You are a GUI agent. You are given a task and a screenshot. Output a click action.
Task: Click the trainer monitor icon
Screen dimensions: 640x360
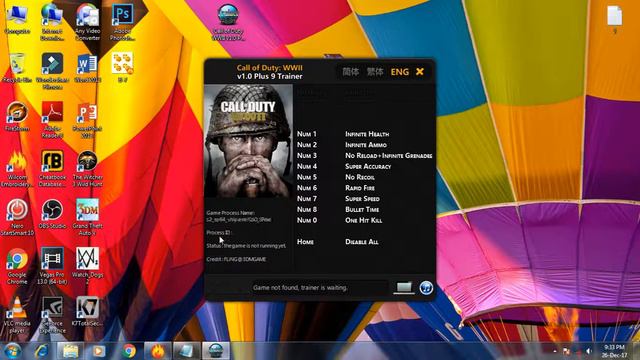[404, 287]
